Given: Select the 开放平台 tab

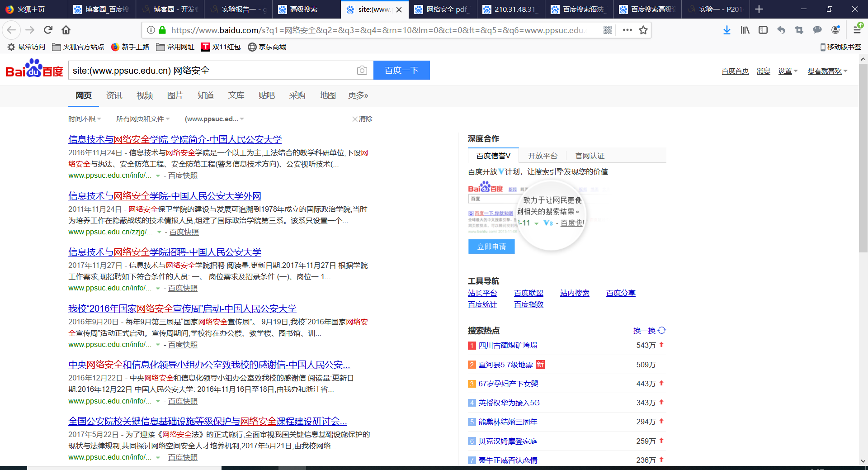Looking at the screenshot, I should click(542, 156).
